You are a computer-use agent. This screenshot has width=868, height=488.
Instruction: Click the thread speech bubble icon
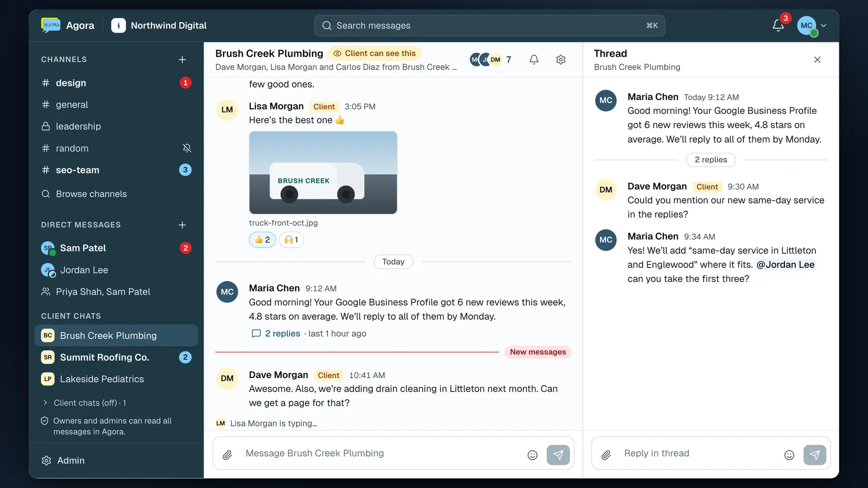coord(256,333)
